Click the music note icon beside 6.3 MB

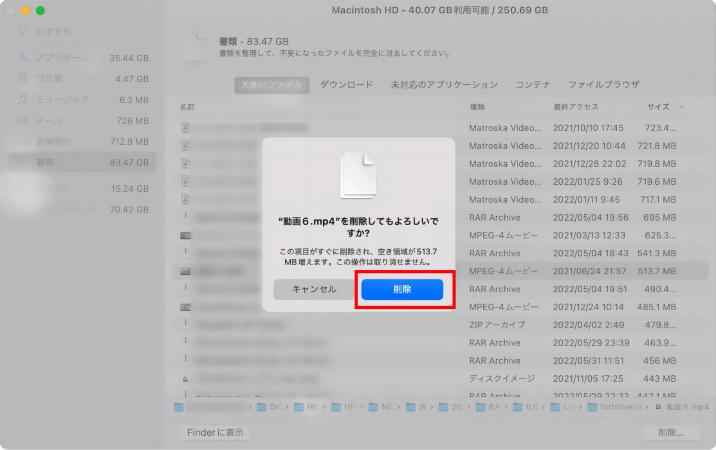coord(22,99)
